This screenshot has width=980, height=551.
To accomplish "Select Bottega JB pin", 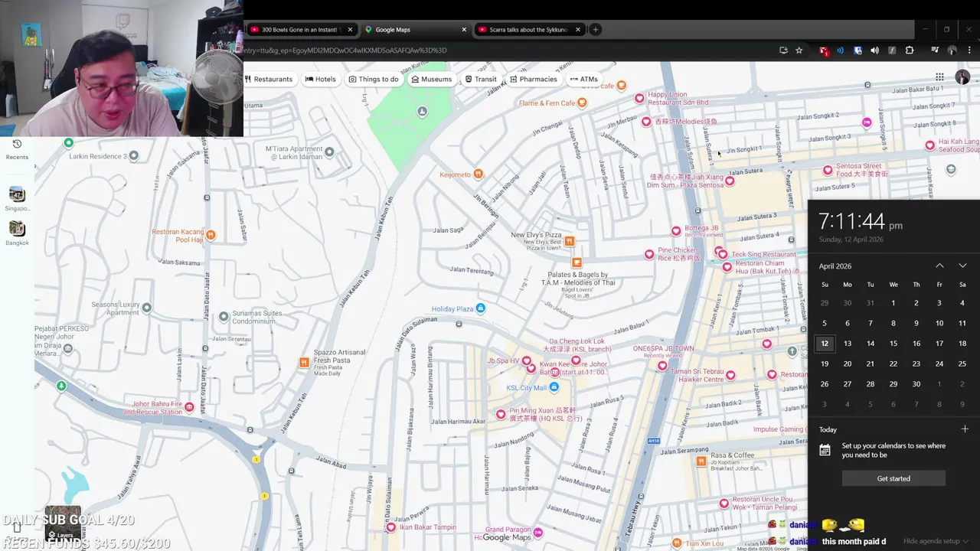I will 676,230.
